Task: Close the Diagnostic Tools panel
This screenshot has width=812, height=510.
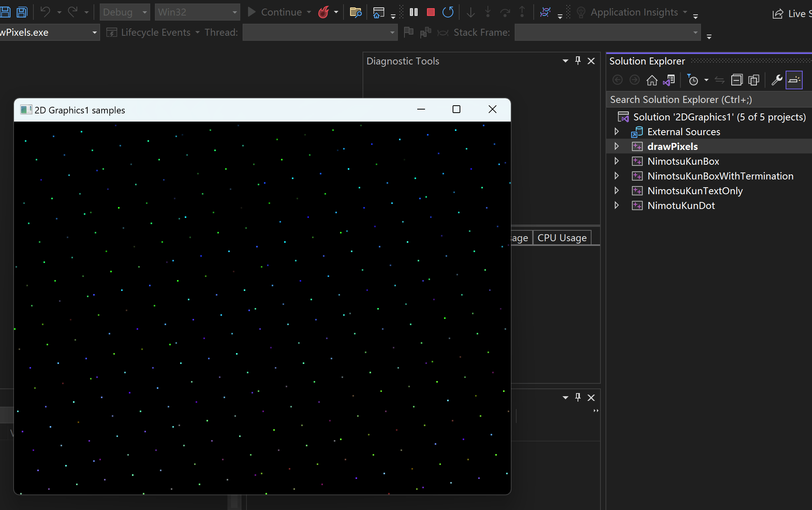Action: [x=591, y=61]
